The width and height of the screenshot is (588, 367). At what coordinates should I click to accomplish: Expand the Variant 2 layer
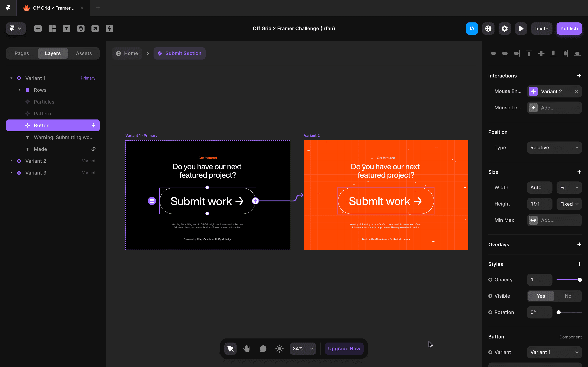coord(11,161)
